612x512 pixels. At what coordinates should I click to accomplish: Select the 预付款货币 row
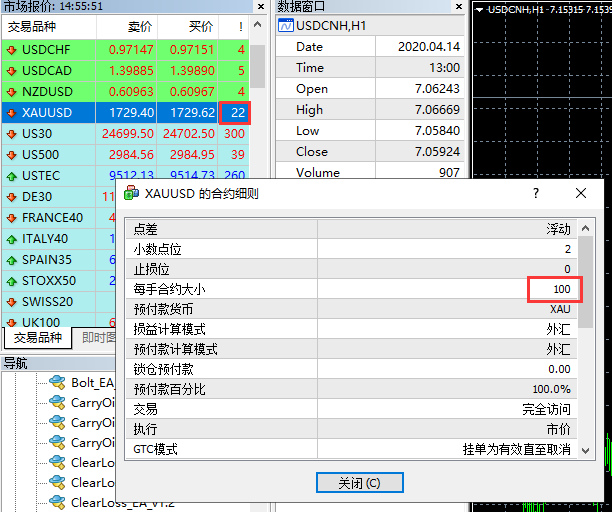click(351, 309)
